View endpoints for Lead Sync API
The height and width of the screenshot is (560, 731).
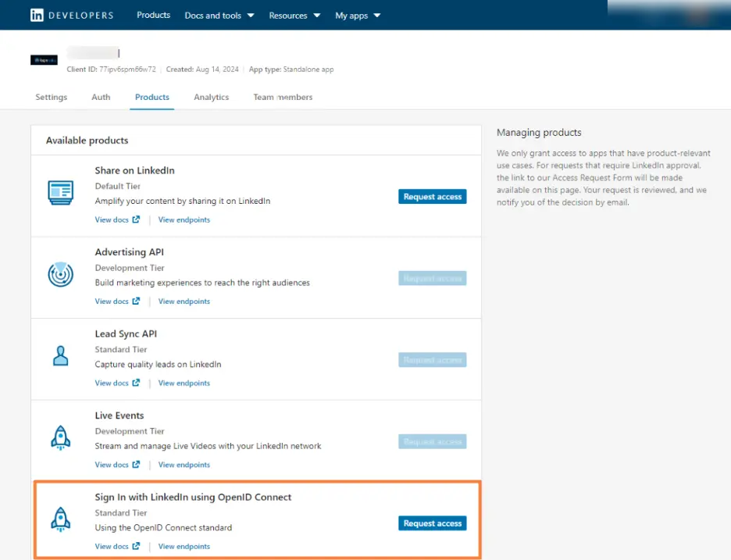point(184,383)
